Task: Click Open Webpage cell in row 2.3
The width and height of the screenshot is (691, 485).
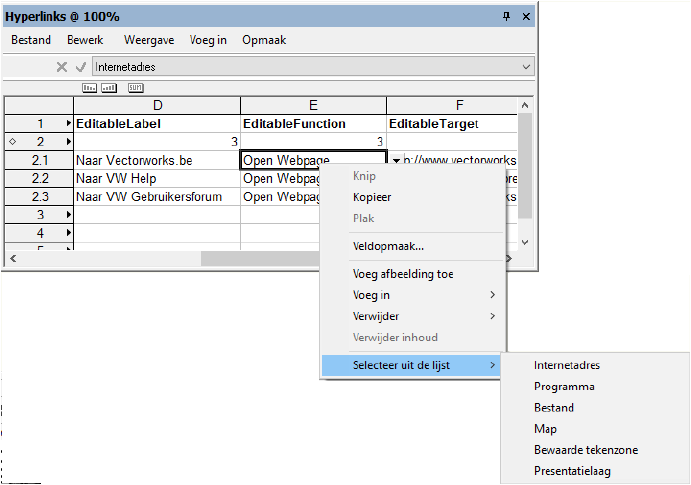Action: (280, 196)
